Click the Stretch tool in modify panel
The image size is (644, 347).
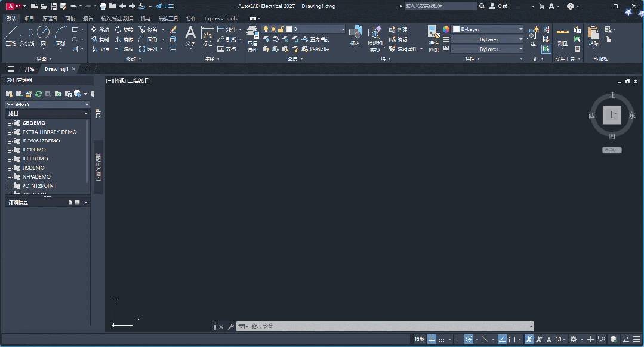point(100,49)
